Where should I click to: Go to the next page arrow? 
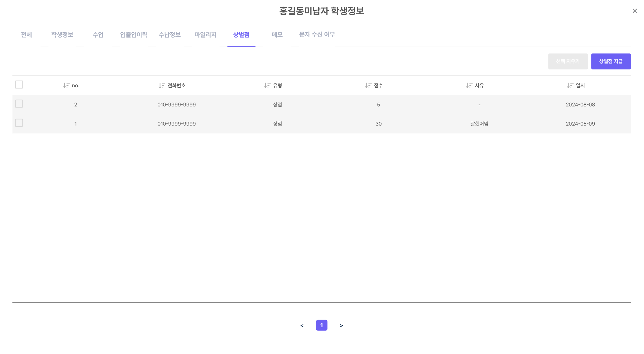pos(341,325)
